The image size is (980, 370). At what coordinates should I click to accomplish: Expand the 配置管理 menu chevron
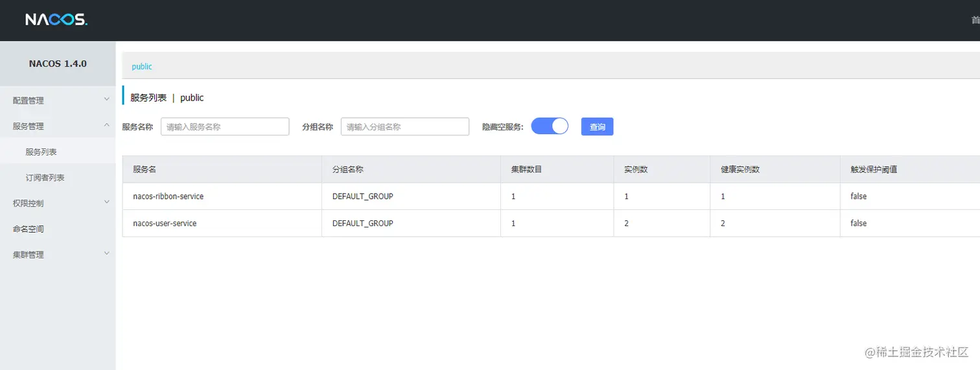point(107,100)
